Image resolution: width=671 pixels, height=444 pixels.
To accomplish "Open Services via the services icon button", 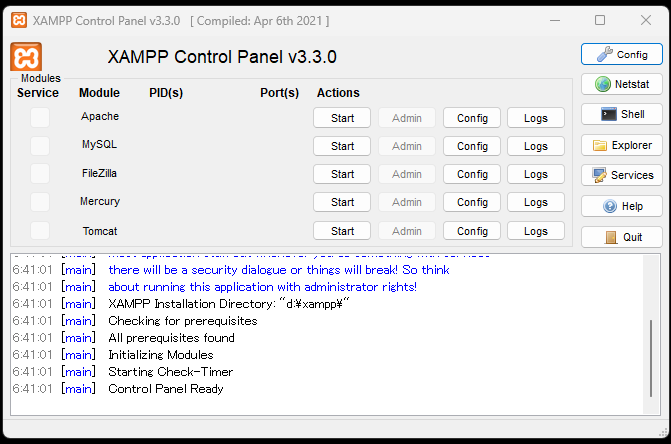I will (x=621, y=175).
